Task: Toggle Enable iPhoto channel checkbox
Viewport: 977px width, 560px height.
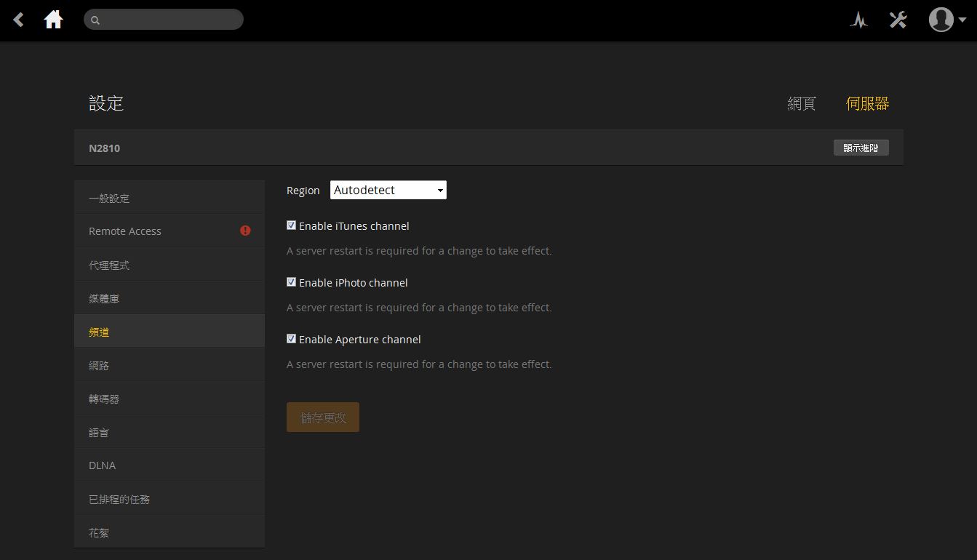Action: pyautogui.click(x=291, y=282)
